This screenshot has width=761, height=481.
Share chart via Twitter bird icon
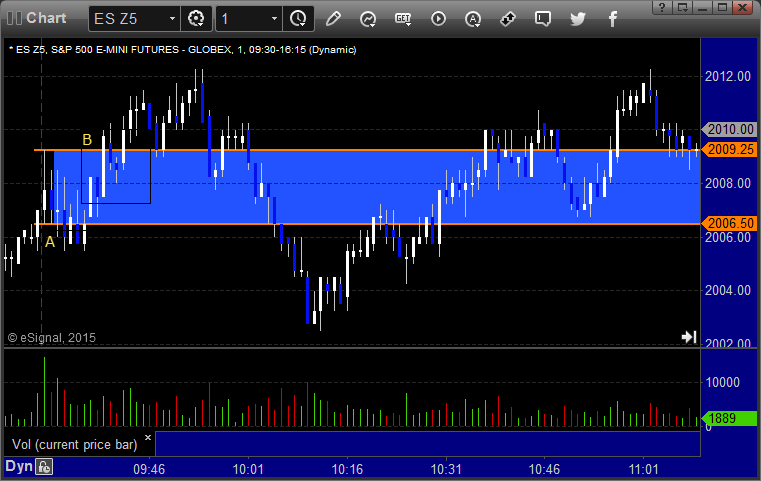click(578, 19)
